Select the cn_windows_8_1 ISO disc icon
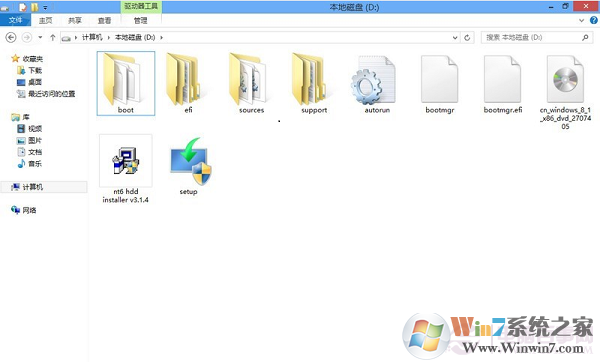Viewport: 600px width, 362px height. pos(565,79)
